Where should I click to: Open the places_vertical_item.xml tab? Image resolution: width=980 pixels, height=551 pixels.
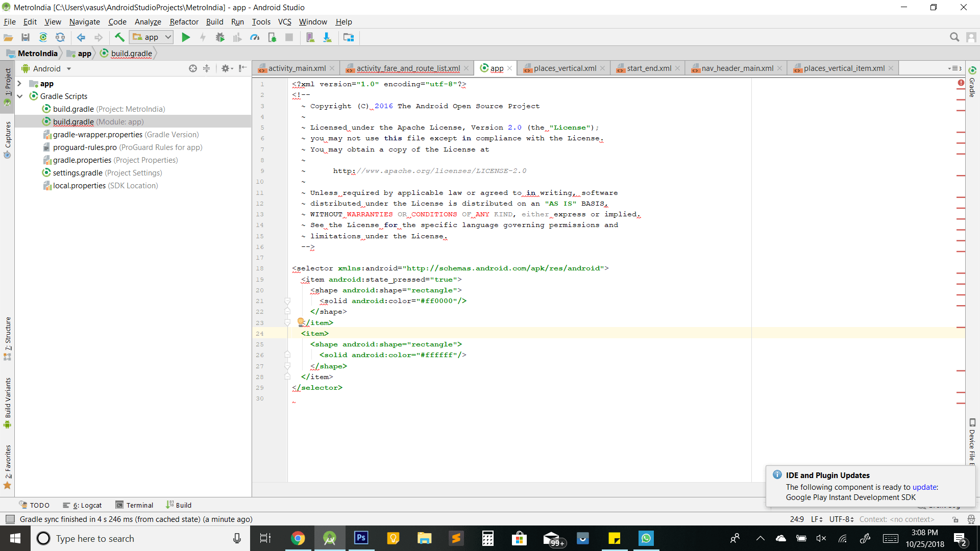click(843, 67)
